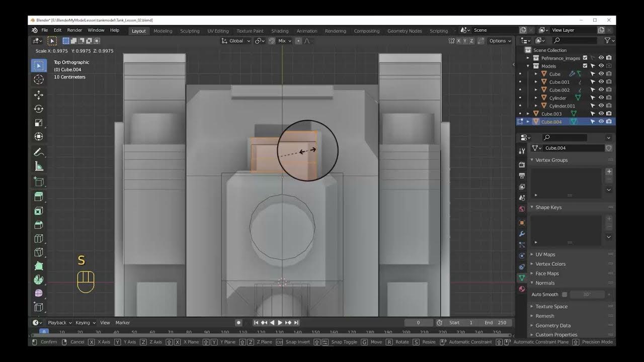The height and width of the screenshot is (362, 644).
Task: Expand the Pefrerance_images collection
Action: (x=528, y=58)
